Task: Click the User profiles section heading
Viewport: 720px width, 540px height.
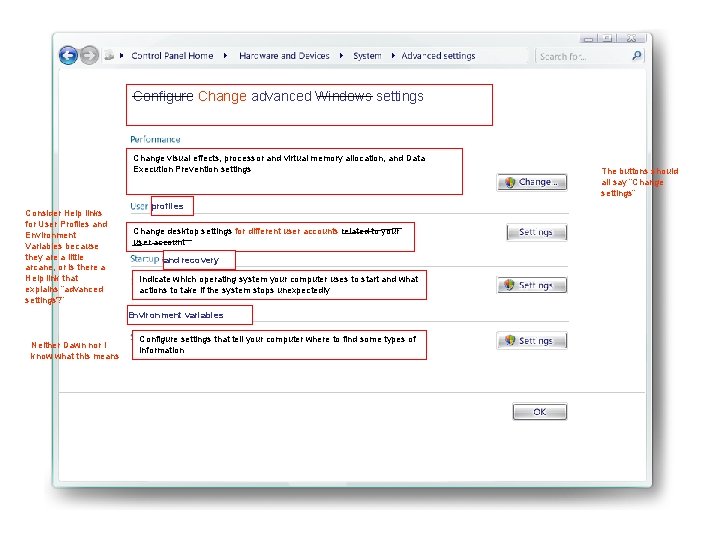Action: click(157, 206)
